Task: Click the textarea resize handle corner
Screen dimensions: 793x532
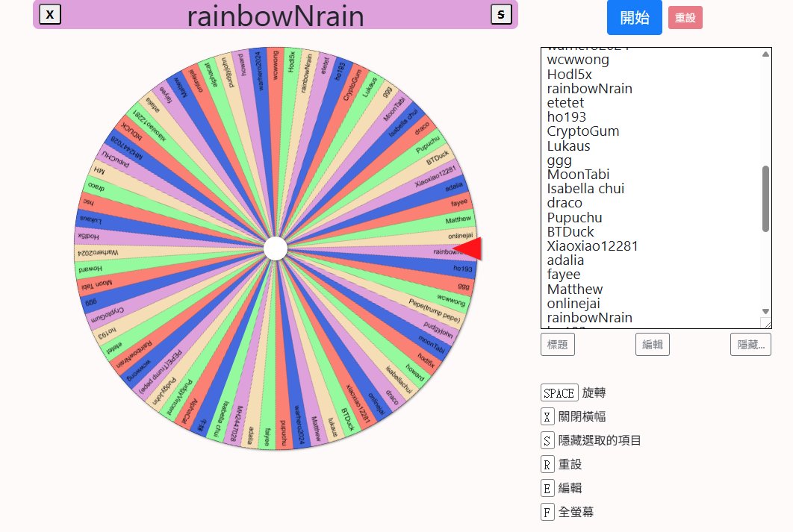Action: 767,323
